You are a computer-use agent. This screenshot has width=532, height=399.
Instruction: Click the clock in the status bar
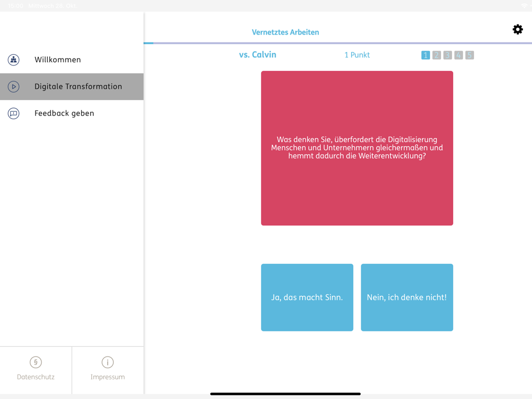[15, 6]
